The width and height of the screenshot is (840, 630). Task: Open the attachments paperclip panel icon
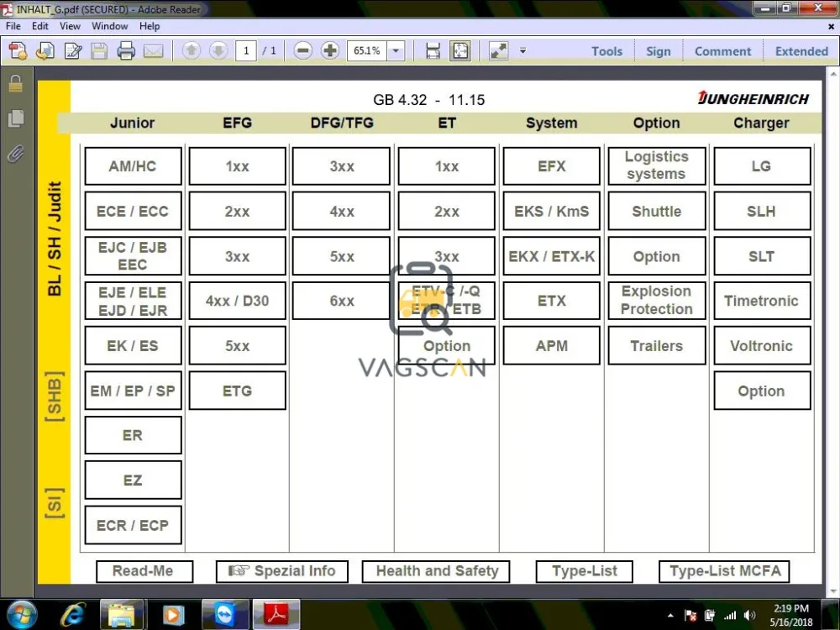coord(16,155)
